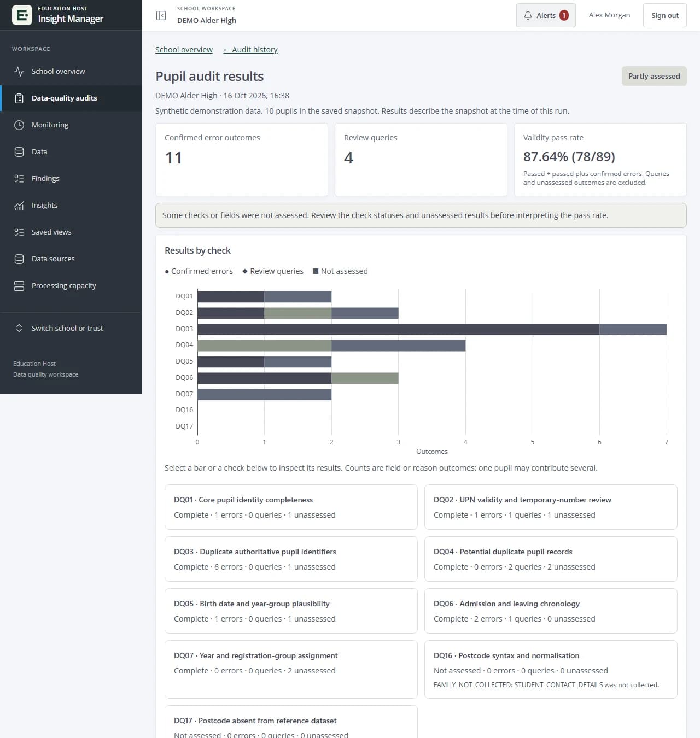Select the DQ06 review queries bar segment
This screenshot has width=700, height=738.
[x=365, y=378]
